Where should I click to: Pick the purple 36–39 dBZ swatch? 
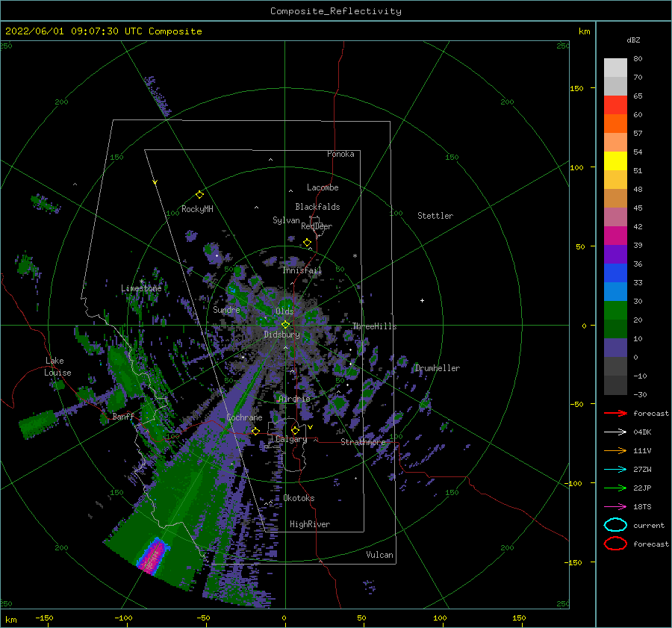tap(615, 255)
